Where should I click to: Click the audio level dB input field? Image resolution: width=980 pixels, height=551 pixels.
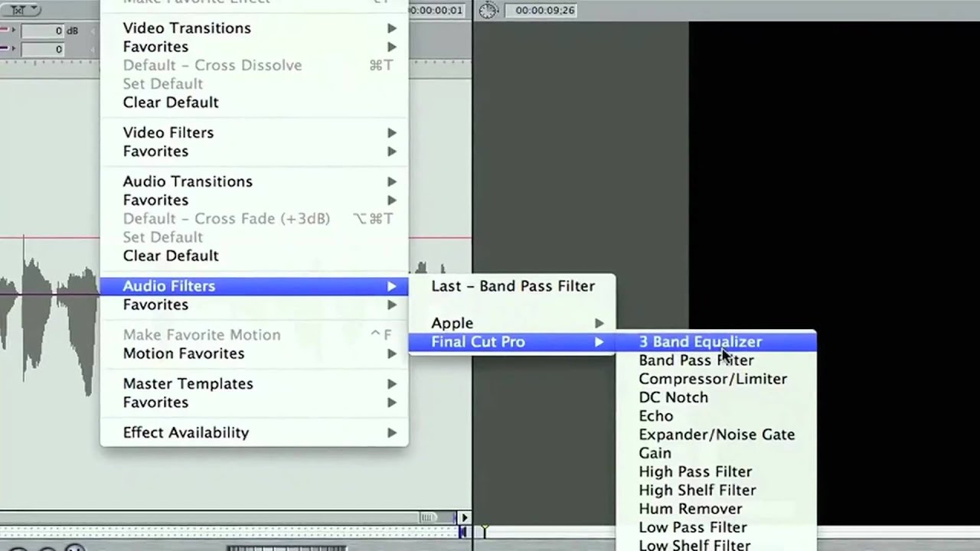click(x=42, y=31)
